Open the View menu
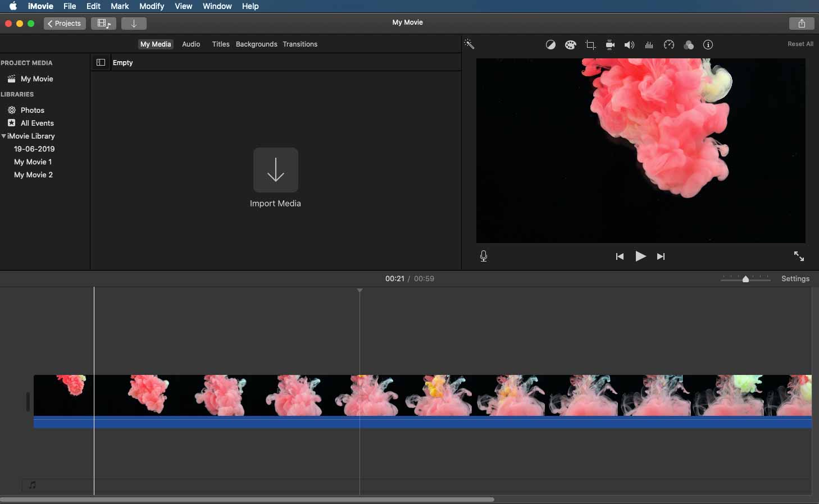819x504 pixels. 183,6
